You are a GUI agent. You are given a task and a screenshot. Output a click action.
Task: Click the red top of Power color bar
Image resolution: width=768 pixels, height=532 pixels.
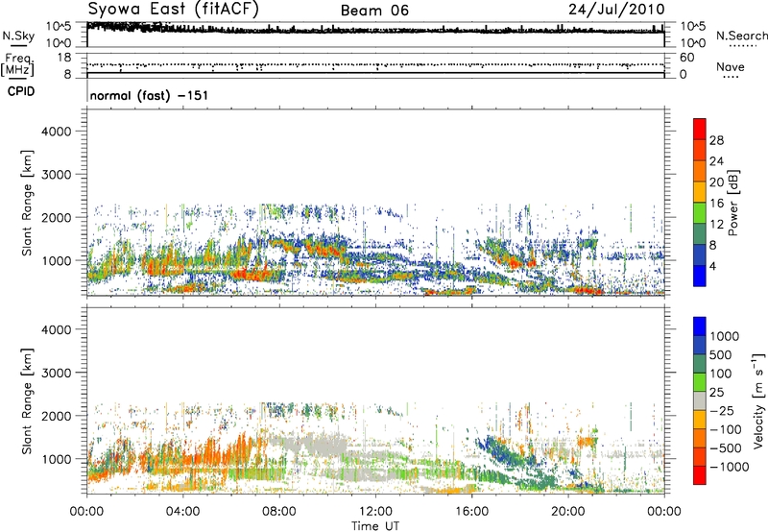click(x=700, y=129)
